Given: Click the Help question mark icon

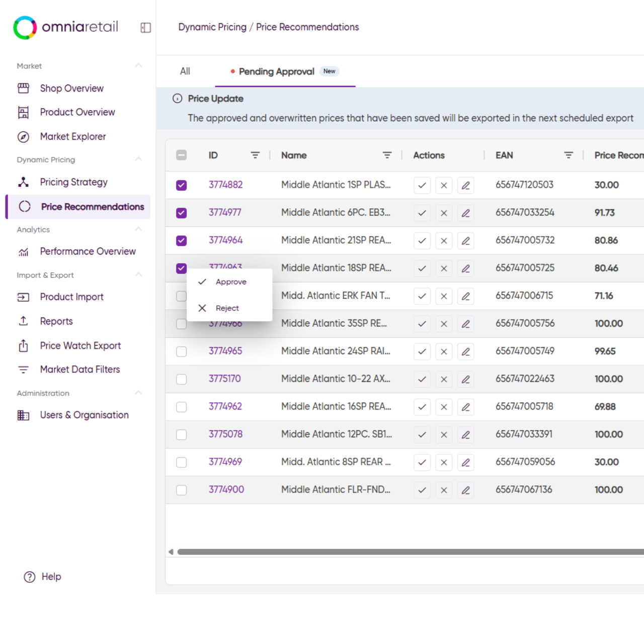Looking at the screenshot, I should (x=30, y=577).
